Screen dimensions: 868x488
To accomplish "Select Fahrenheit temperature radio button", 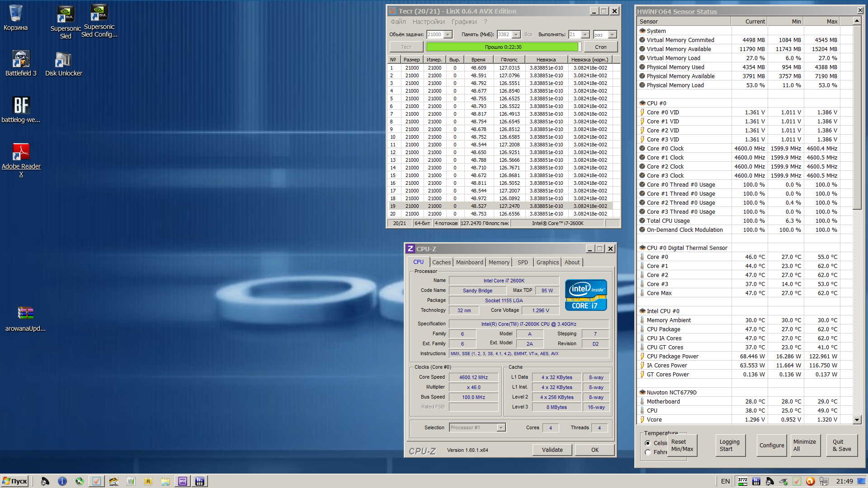I will (x=648, y=452).
